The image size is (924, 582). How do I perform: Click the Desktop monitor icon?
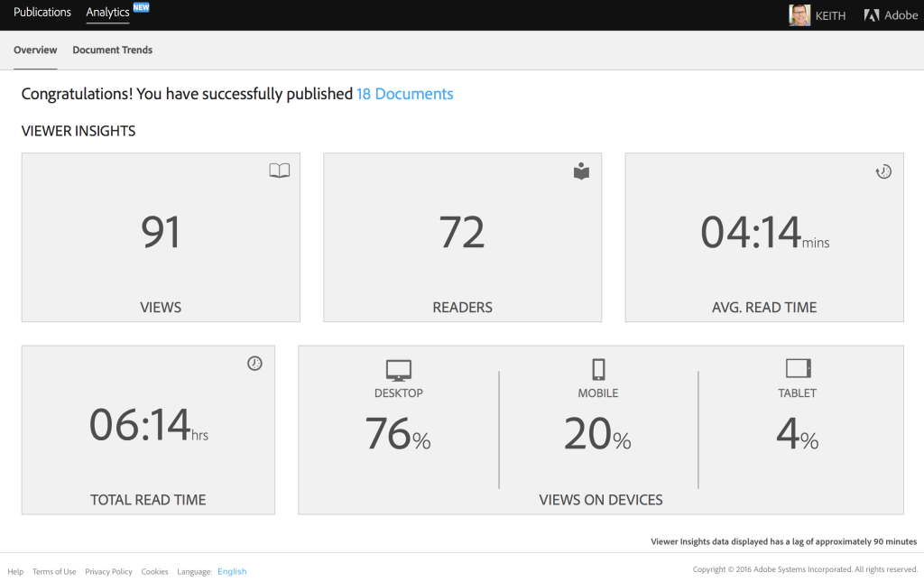tap(398, 371)
